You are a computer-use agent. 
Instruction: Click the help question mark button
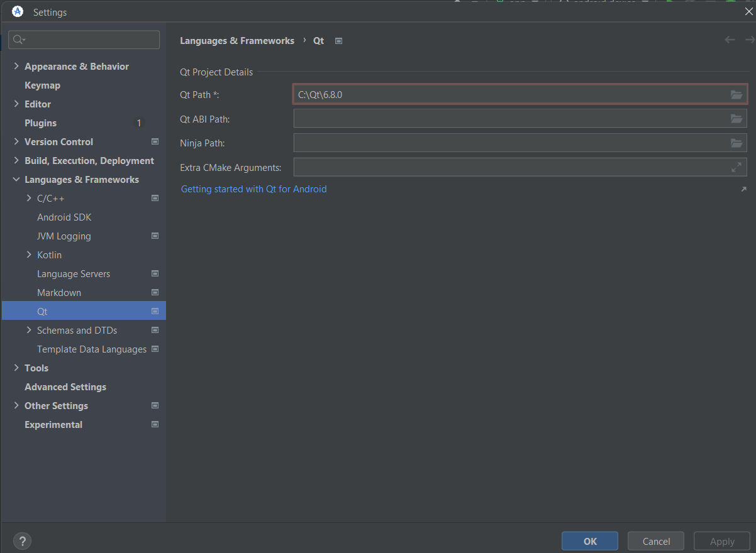click(22, 541)
